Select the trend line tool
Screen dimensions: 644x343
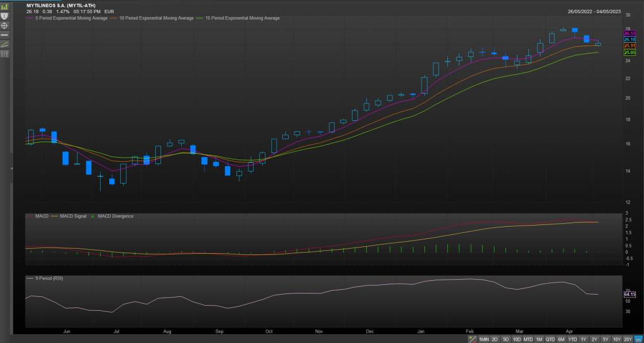click(x=5, y=44)
